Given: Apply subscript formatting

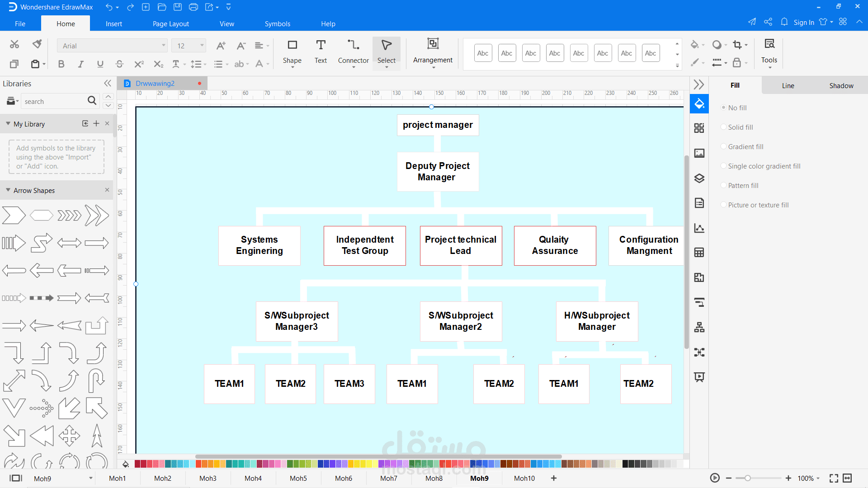Looking at the screenshot, I should [158, 64].
